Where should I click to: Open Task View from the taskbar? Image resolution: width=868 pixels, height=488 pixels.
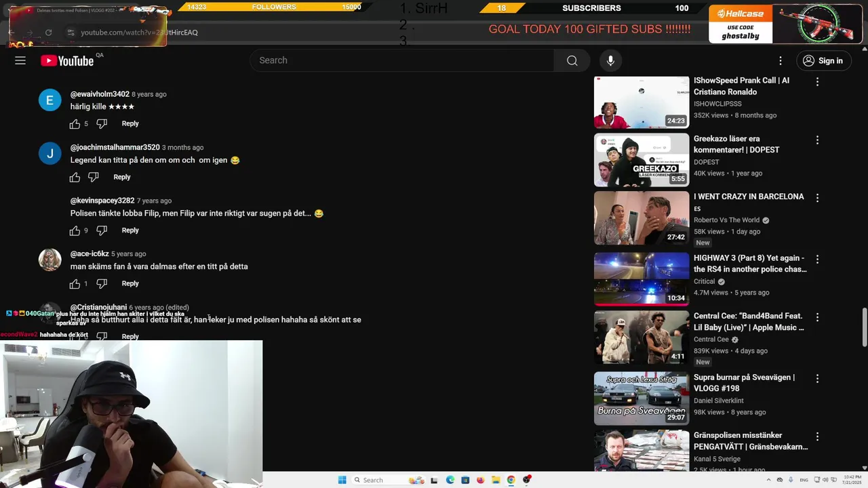[x=434, y=480]
